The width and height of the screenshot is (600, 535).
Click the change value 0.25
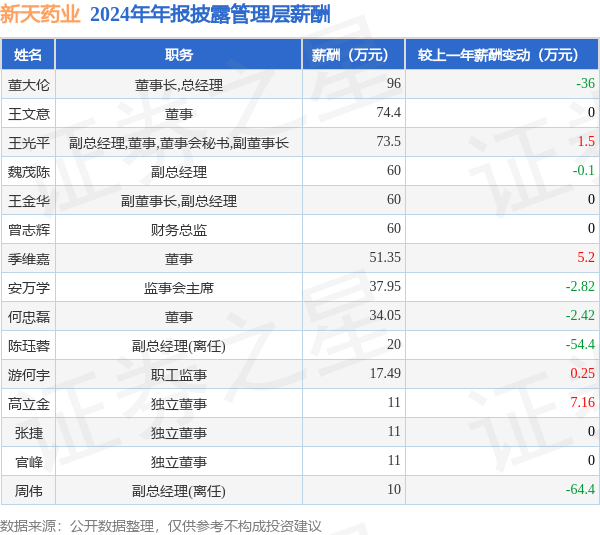(x=582, y=374)
